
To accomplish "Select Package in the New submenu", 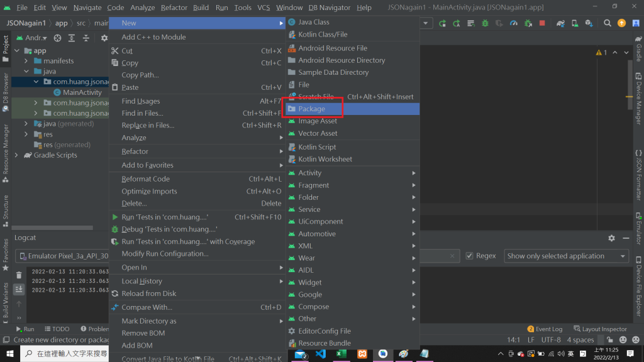I will click(352, 109).
